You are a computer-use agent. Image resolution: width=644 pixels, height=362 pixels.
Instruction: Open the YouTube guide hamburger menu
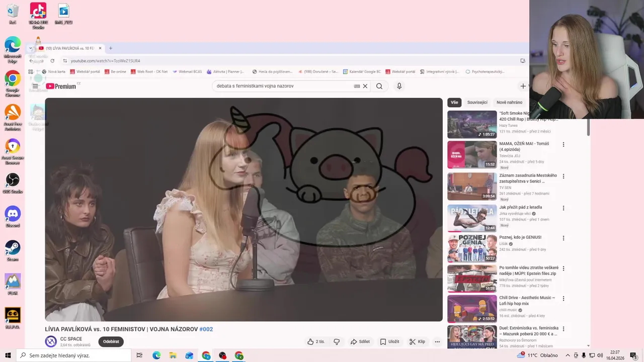tap(35, 86)
